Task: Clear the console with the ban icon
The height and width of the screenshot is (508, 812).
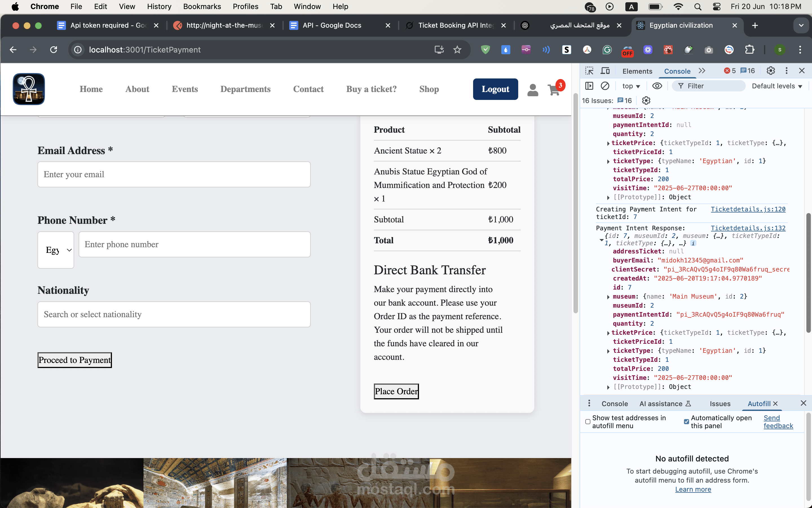Action: pyautogui.click(x=605, y=86)
